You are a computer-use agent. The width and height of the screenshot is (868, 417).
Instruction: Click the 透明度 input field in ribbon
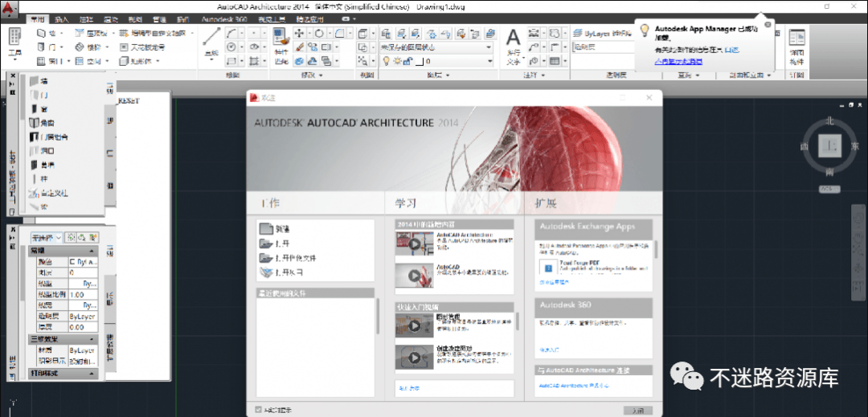click(x=604, y=47)
